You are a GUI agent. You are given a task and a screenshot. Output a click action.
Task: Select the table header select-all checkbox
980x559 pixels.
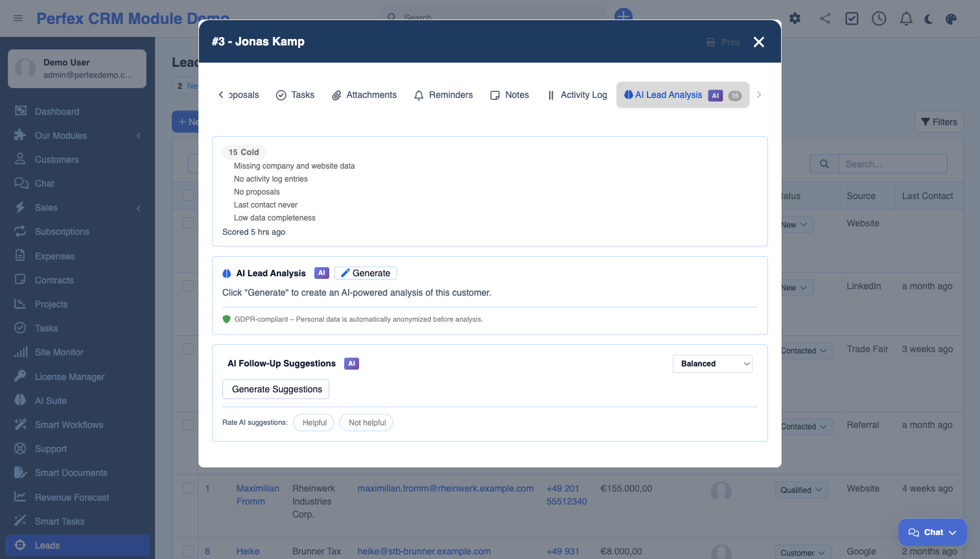[x=189, y=195]
